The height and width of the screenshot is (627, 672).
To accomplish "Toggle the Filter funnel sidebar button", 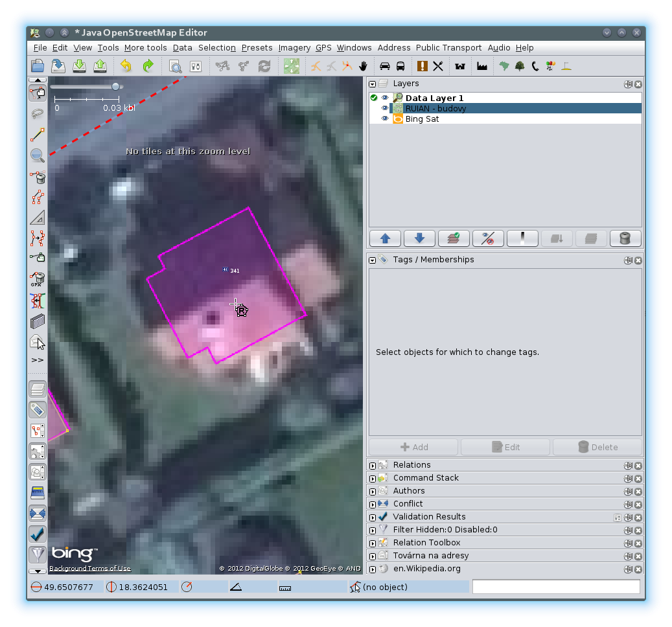I will tap(38, 554).
